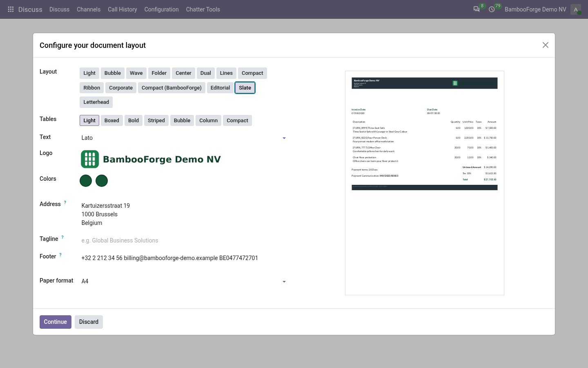Image resolution: width=588 pixels, height=368 pixels.
Task: Choose the Editorial layout
Action: coord(220,88)
